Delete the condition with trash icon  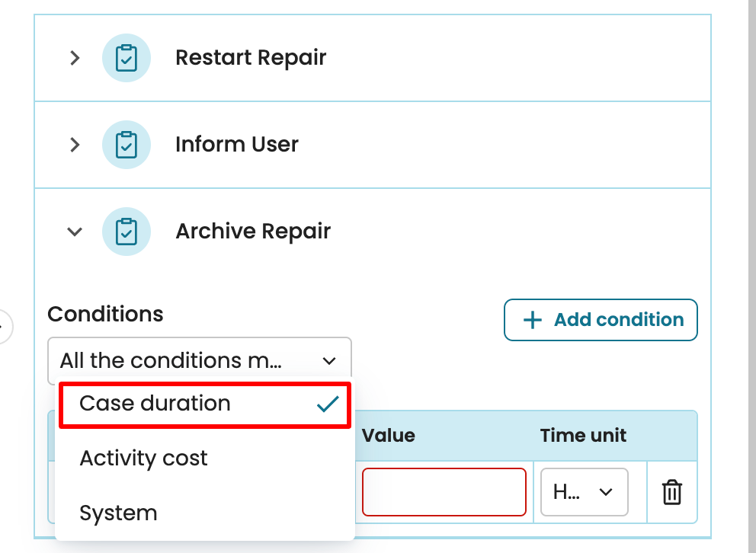[671, 493]
